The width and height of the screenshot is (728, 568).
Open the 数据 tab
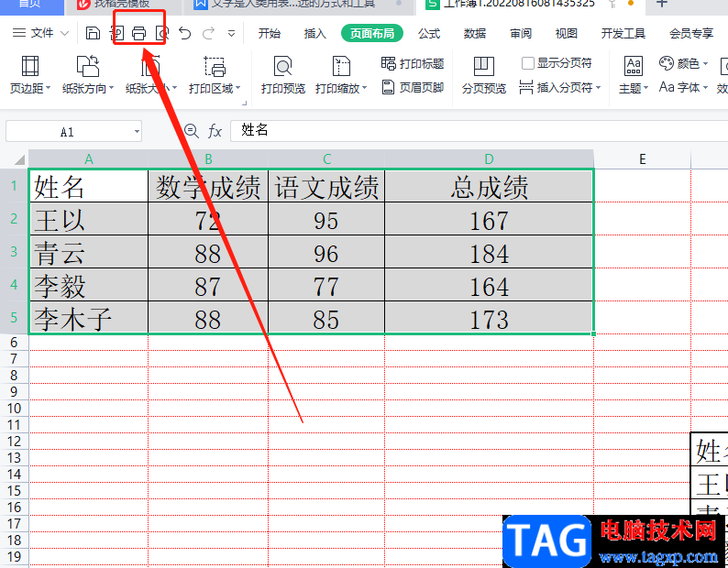[x=475, y=33]
